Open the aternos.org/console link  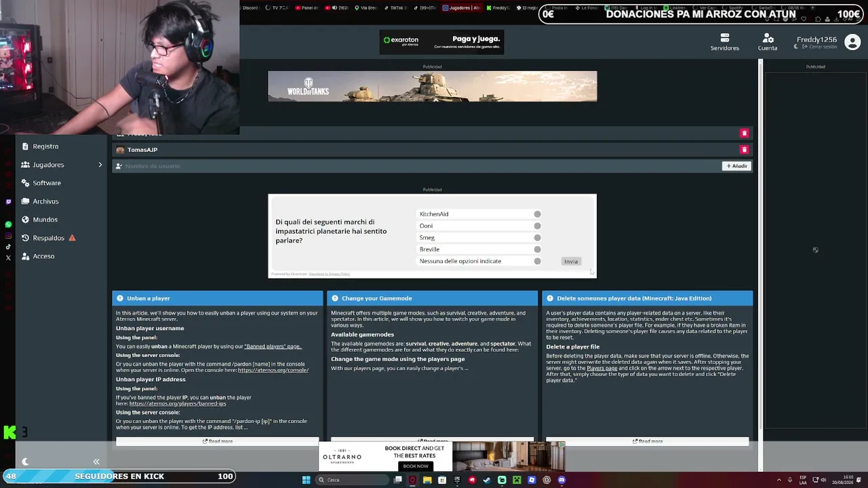coord(273,370)
